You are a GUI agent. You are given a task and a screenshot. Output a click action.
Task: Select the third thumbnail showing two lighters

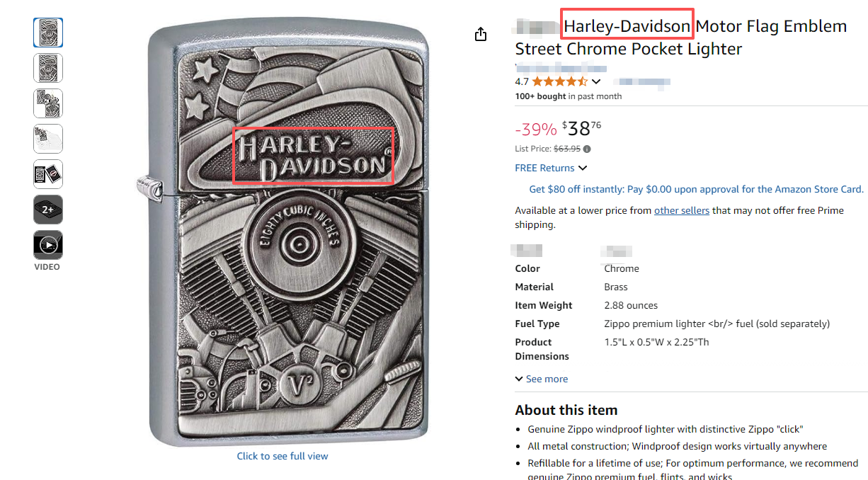48,103
